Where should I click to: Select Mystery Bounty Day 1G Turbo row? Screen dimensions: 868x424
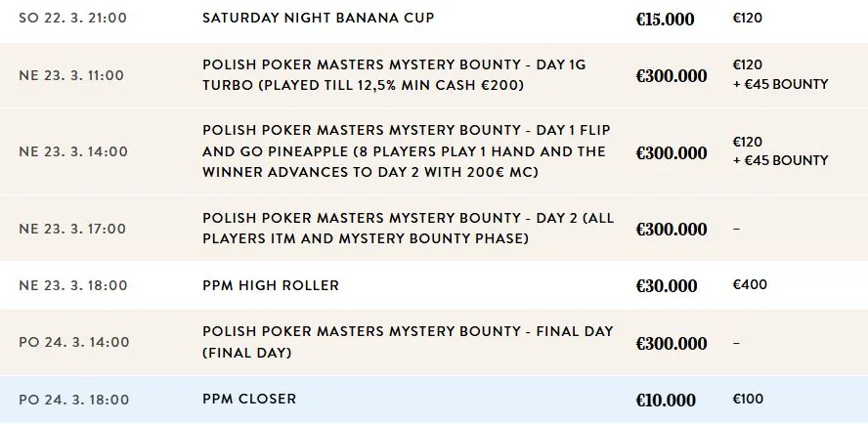pyautogui.click(x=434, y=75)
